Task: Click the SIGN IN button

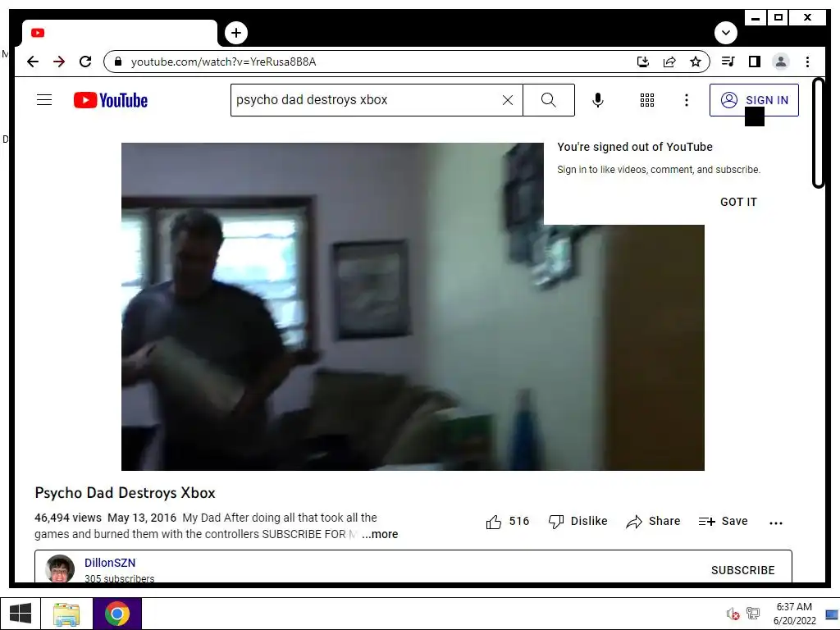Action: tap(755, 99)
